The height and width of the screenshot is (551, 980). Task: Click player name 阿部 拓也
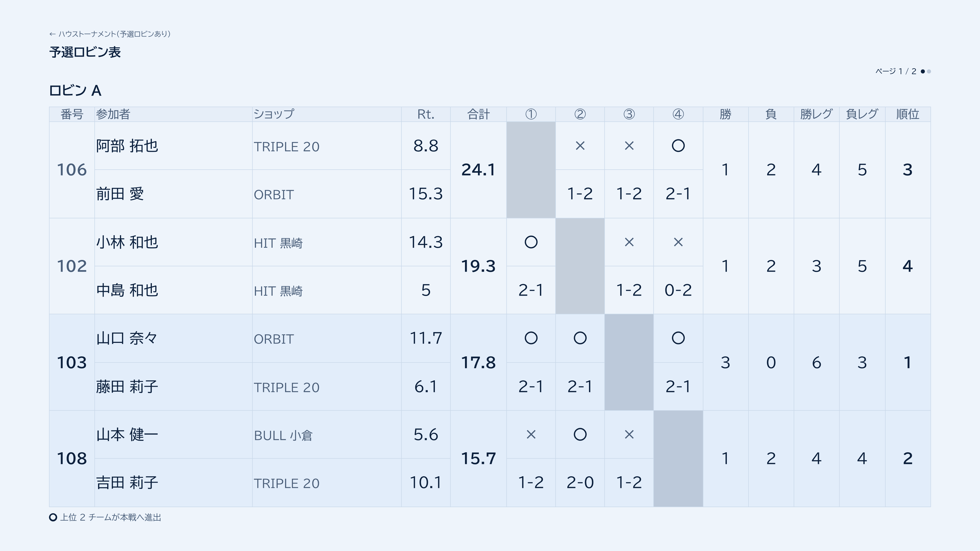coord(127,146)
